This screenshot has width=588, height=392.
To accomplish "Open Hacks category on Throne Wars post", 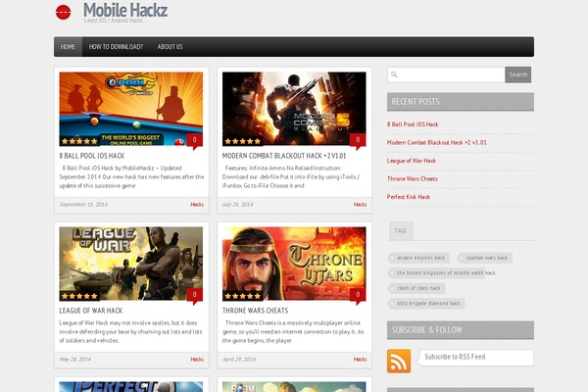I will tap(360, 360).
